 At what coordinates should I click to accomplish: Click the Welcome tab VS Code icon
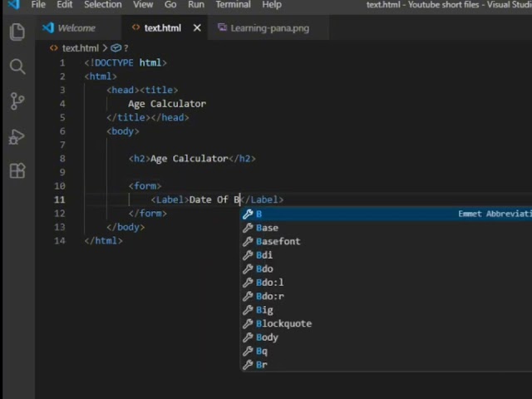(x=48, y=27)
